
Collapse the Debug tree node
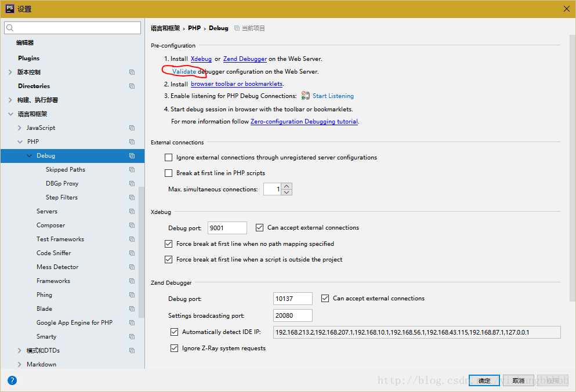(x=30, y=156)
